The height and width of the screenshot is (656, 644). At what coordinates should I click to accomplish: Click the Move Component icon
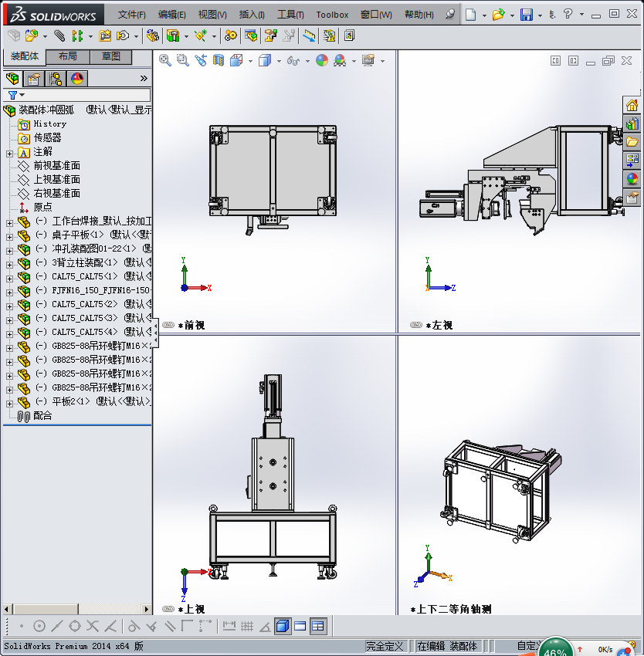click(x=123, y=36)
